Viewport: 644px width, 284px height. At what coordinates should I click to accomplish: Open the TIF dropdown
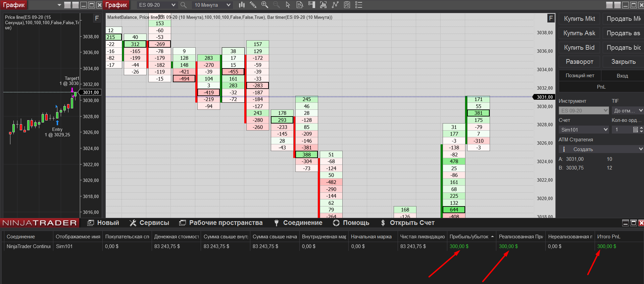point(627,110)
